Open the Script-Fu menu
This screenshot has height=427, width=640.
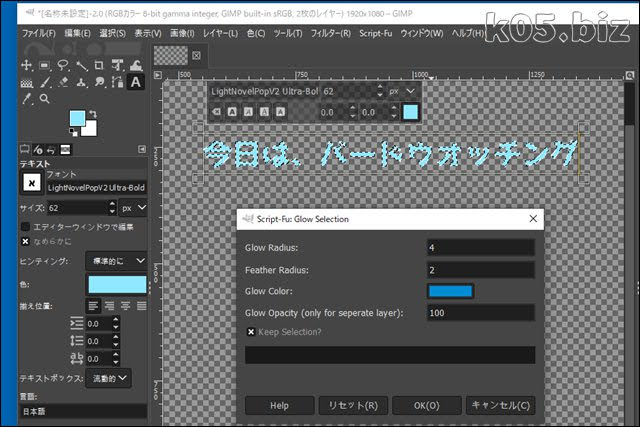pyautogui.click(x=376, y=33)
